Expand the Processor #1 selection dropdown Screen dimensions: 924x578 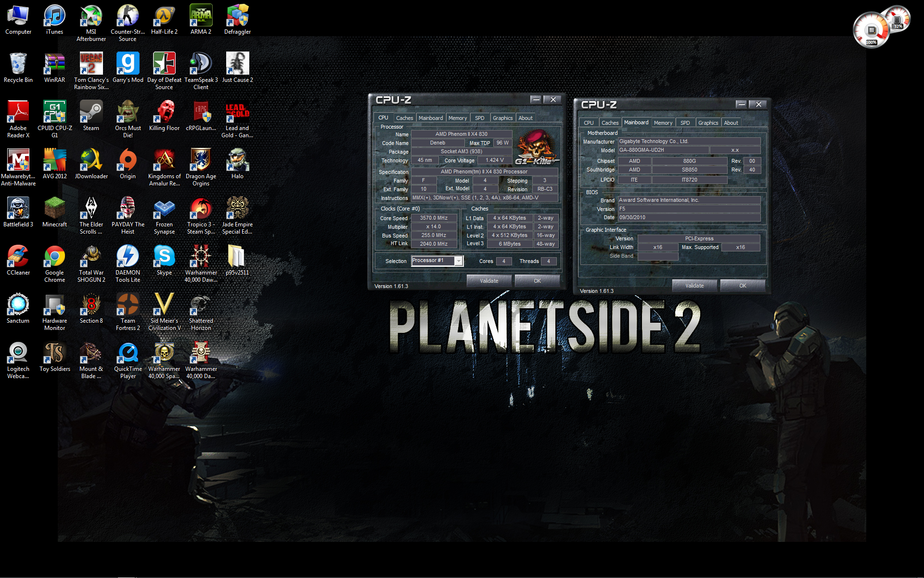click(x=459, y=261)
